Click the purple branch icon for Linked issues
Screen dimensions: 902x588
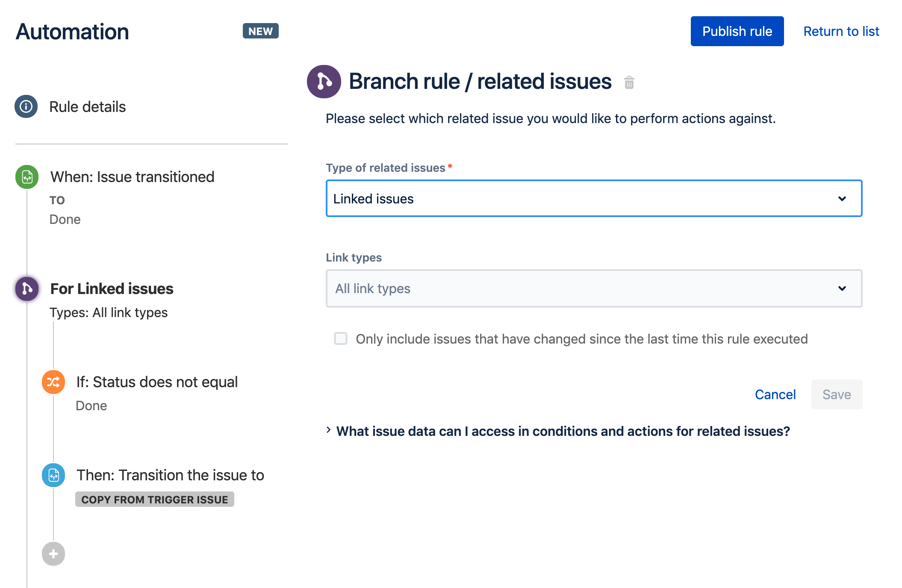(27, 288)
